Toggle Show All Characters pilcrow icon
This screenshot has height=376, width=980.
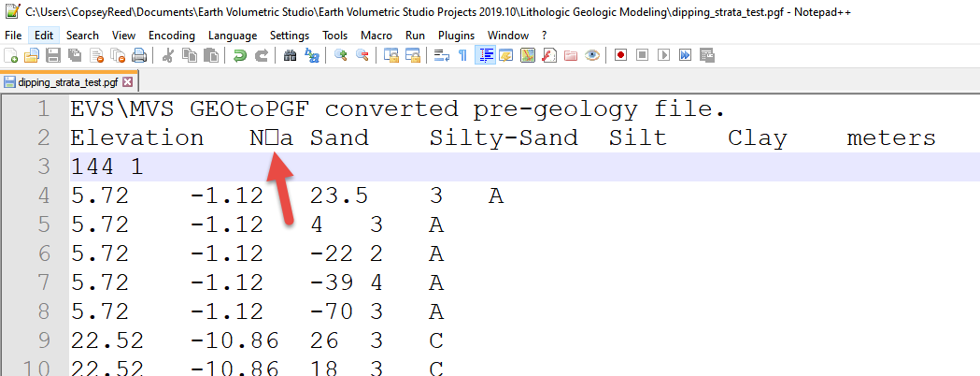point(462,56)
